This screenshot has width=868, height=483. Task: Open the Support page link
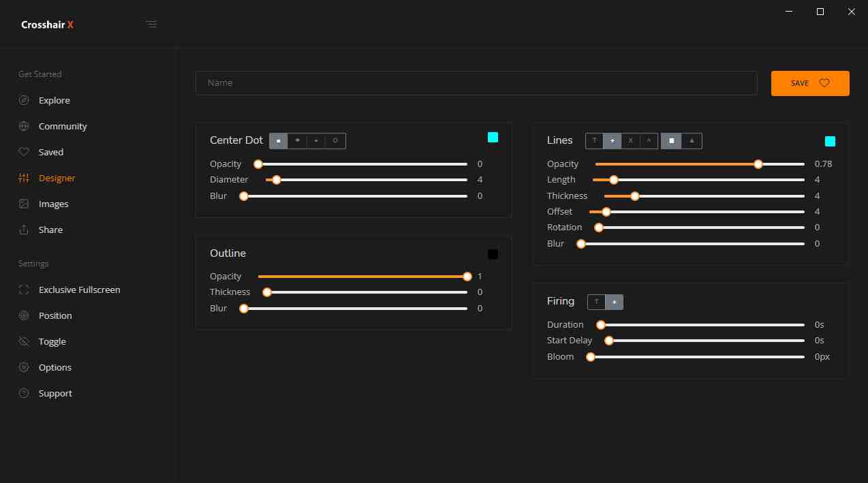(55, 393)
